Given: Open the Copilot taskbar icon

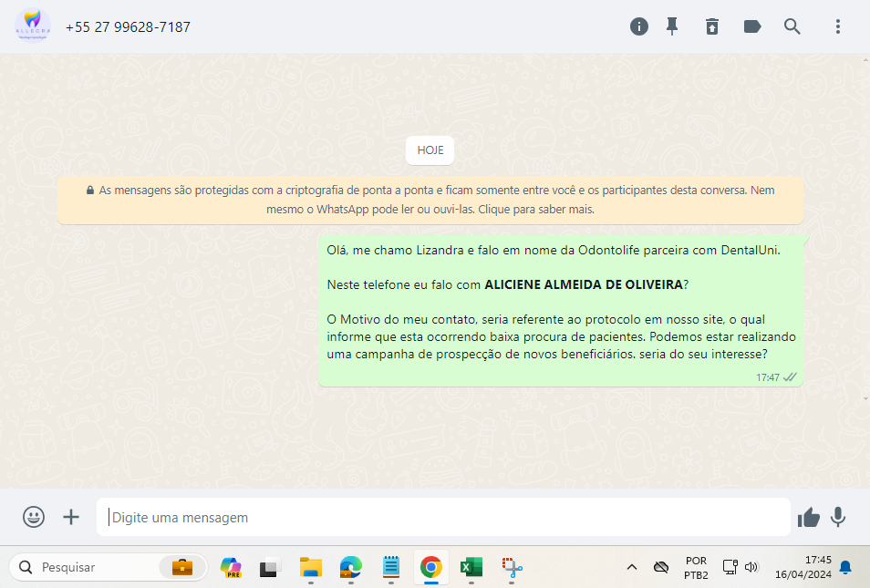Looking at the screenshot, I should click(x=230, y=567).
